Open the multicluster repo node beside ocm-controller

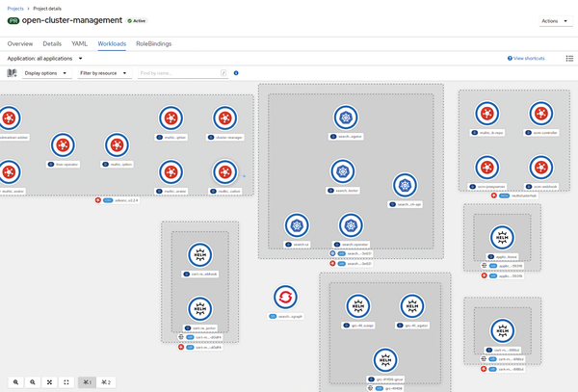coord(486,114)
